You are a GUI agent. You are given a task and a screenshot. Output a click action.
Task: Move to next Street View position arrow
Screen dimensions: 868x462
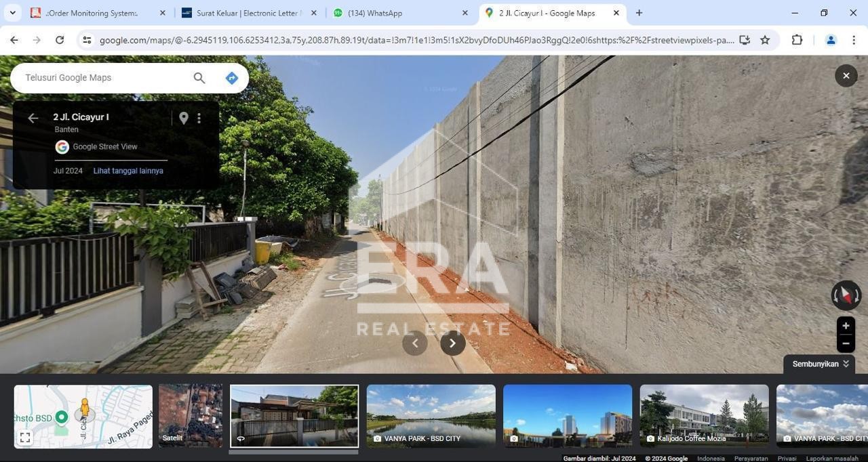click(x=453, y=343)
